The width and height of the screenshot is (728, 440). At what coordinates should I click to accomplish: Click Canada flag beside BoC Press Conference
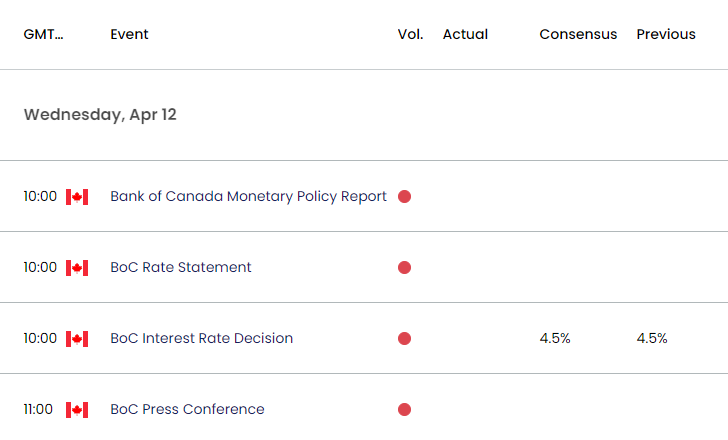point(77,410)
